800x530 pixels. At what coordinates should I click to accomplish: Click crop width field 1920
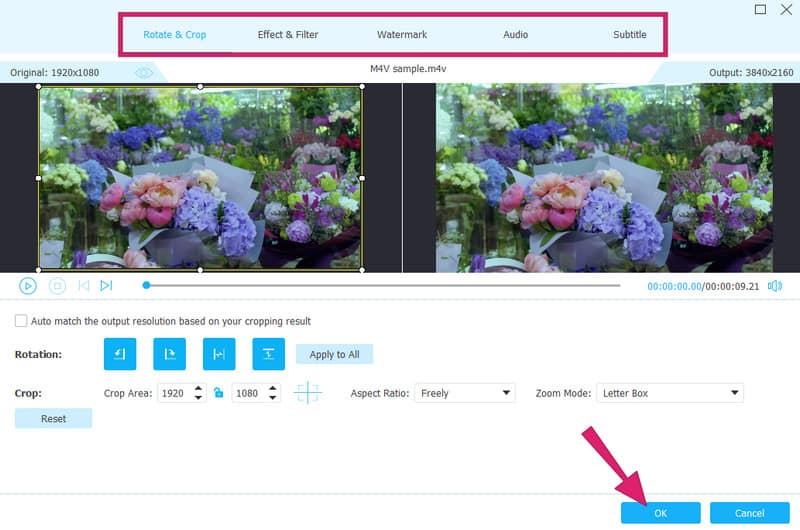click(175, 393)
